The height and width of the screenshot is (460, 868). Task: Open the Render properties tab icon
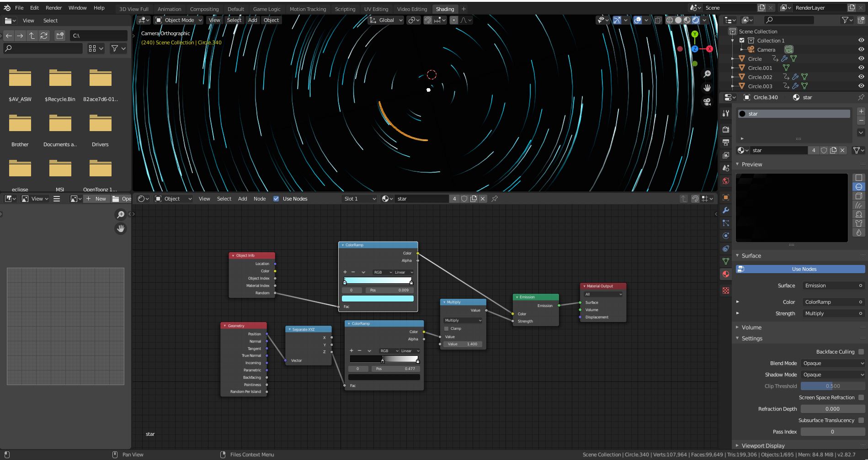point(725,130)
